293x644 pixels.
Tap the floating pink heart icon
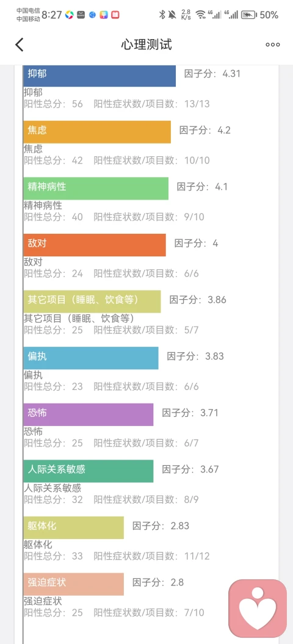pos(257,608)
